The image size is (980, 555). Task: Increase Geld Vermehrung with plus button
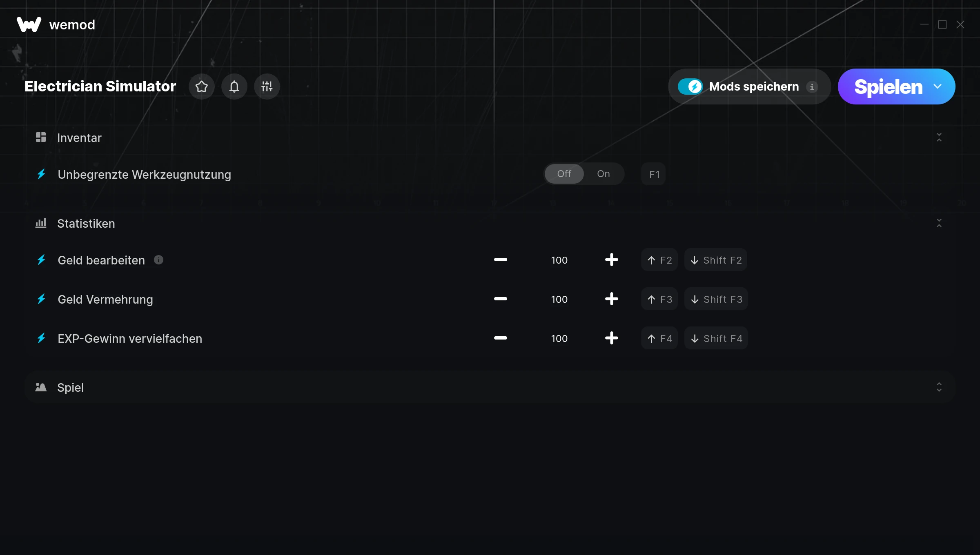611,299
